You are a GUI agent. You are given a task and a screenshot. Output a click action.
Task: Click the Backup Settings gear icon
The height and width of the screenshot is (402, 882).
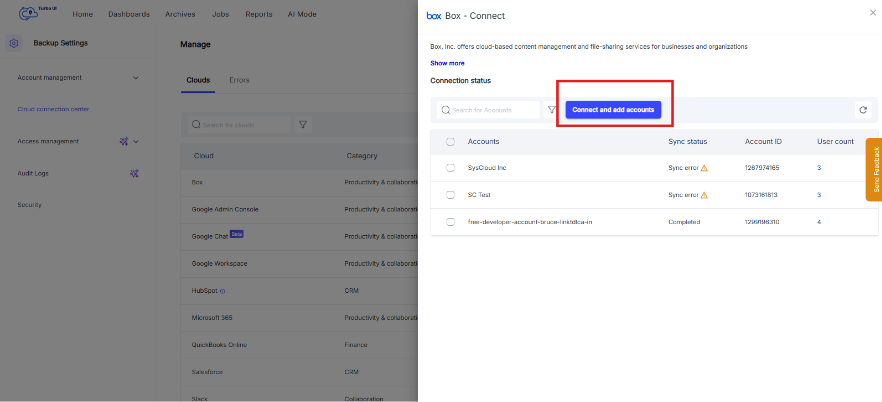pos(15,43)
